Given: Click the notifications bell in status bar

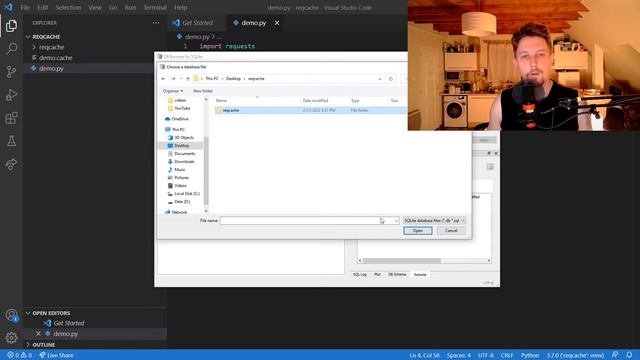Looking at the screenshot, I should (629, 355).
